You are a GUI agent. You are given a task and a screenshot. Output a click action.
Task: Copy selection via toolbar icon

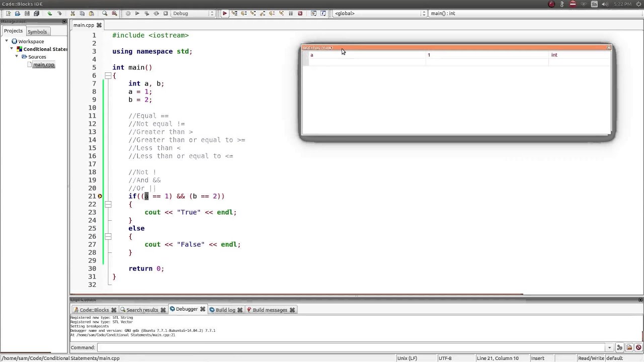coord(82,13)
